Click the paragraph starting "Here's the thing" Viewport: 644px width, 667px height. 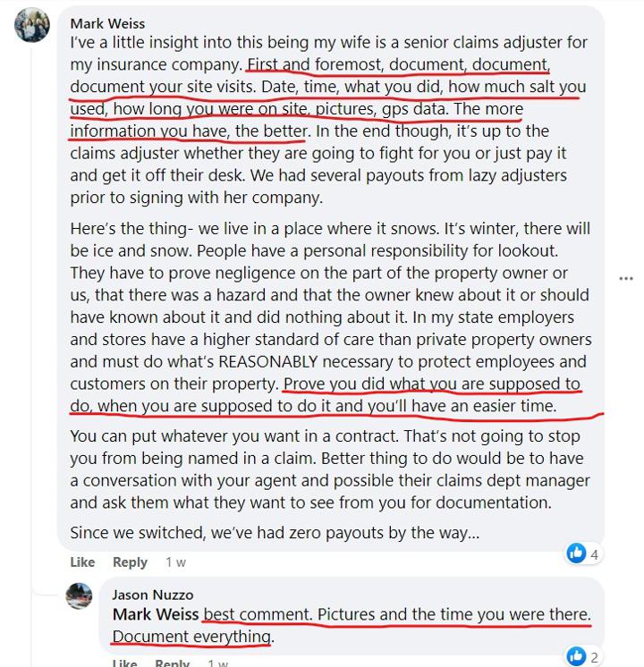(331, 317)
